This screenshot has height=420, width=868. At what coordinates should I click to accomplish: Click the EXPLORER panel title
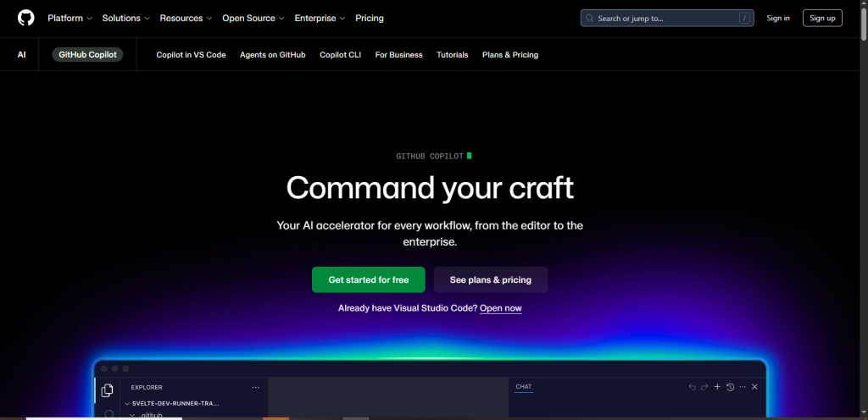point(147,387)
